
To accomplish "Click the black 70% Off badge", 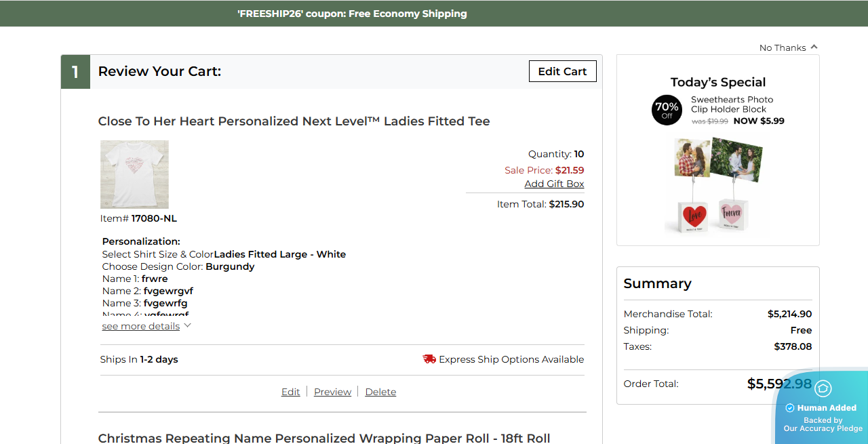I will (667, 110).
